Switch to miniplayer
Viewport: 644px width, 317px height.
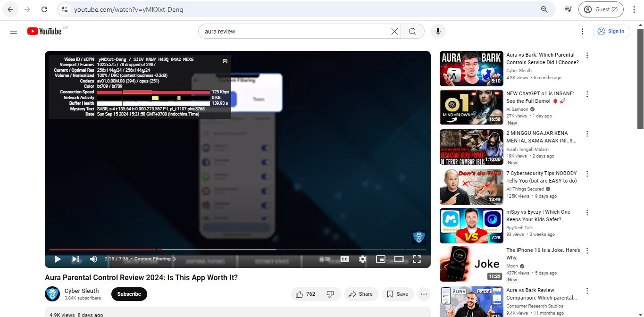pyautogui.click(x=381, y=259)
